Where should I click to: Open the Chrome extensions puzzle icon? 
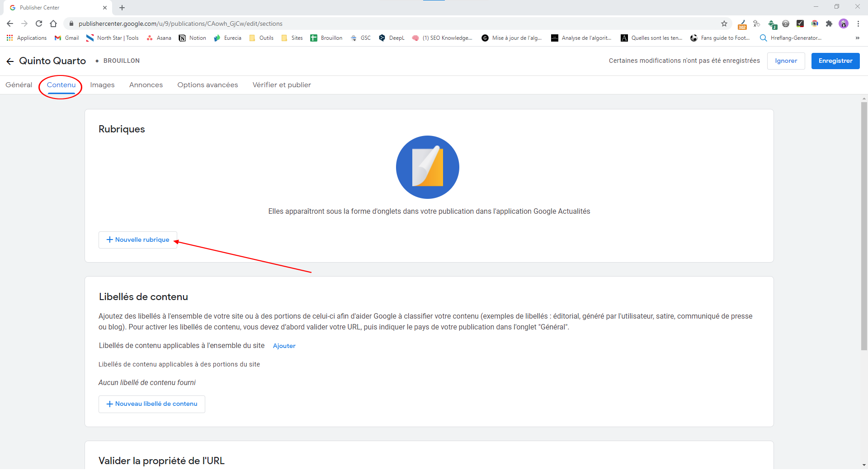pos(829,23)
